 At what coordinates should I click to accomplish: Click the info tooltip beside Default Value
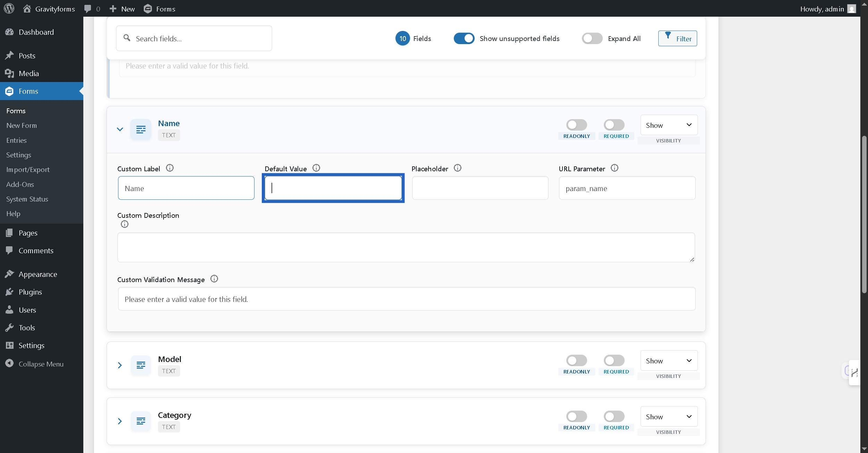[316, 168]
